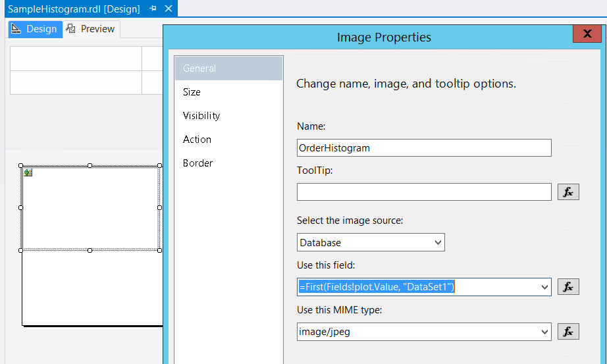This screenshot has height=364, width=607.
Task: Select the SampleHistogram.rdl [Design] tab title
Action: (74, 9)
